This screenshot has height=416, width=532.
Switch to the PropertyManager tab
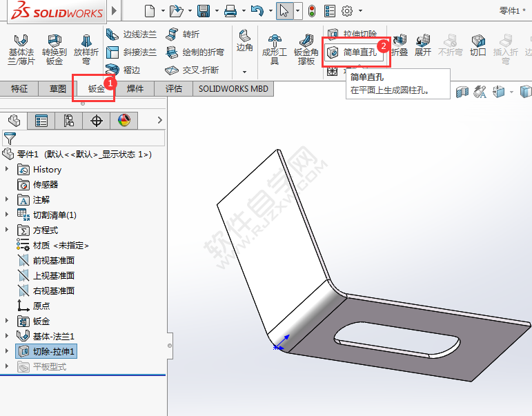pos(41,121)
